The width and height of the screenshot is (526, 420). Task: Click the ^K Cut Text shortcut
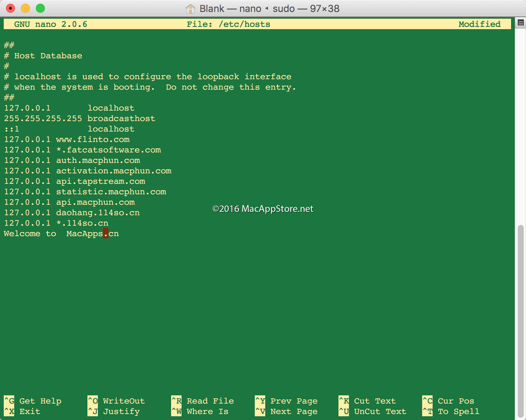point(367,401)
